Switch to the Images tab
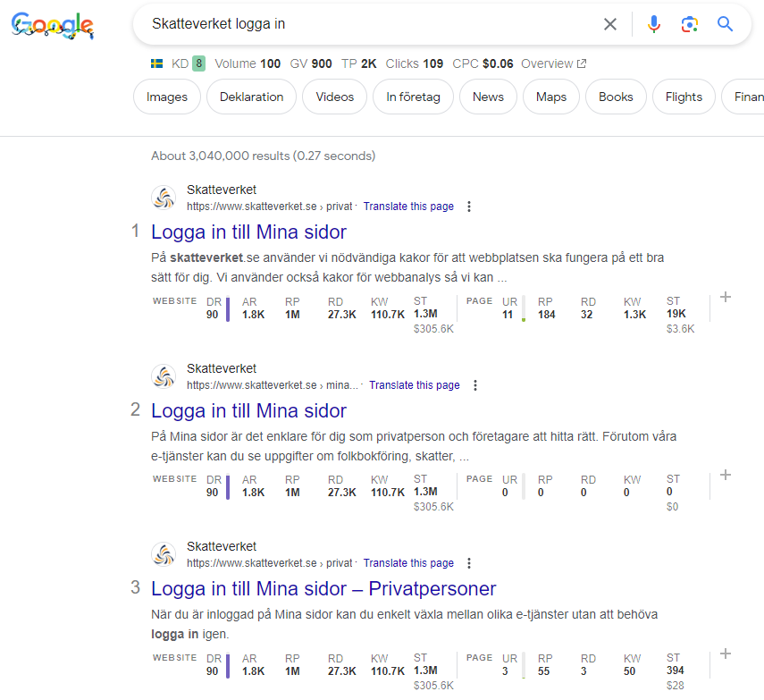This screenshot has height=700, width=764. 166,96
